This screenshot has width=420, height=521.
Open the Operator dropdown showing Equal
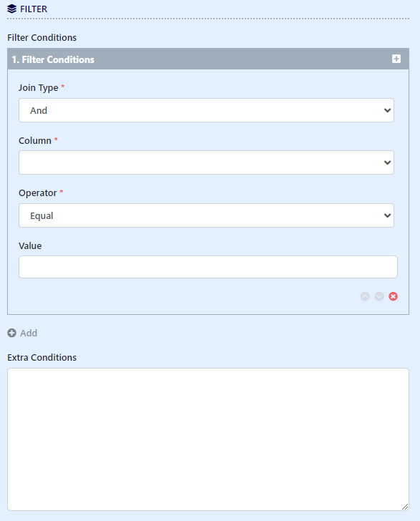coord(206,215)
